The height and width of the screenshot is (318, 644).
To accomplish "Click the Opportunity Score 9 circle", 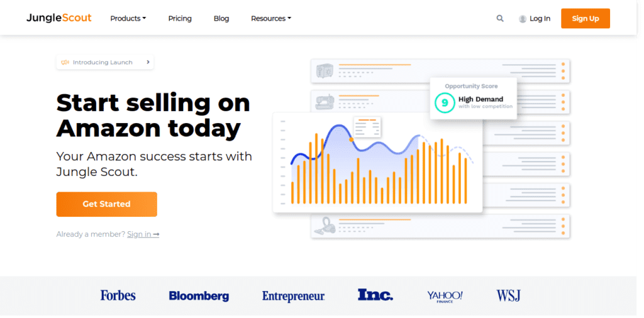I will pos(445,102).
